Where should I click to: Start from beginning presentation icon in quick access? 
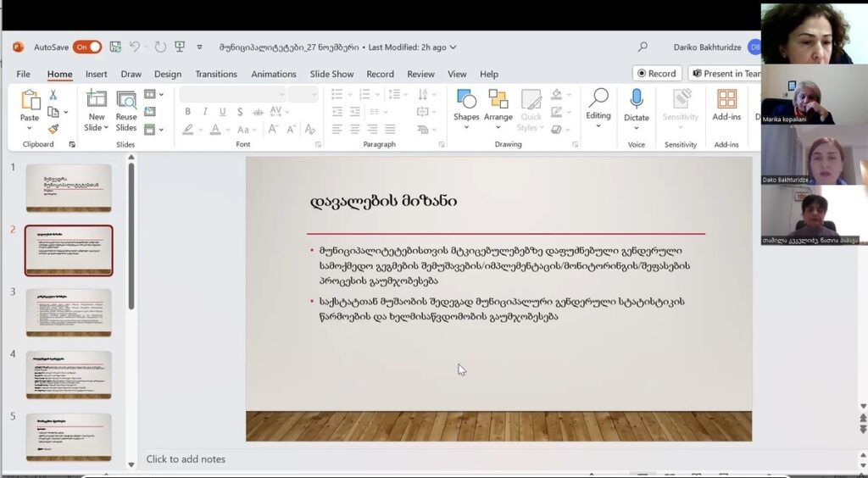(180, 47)
